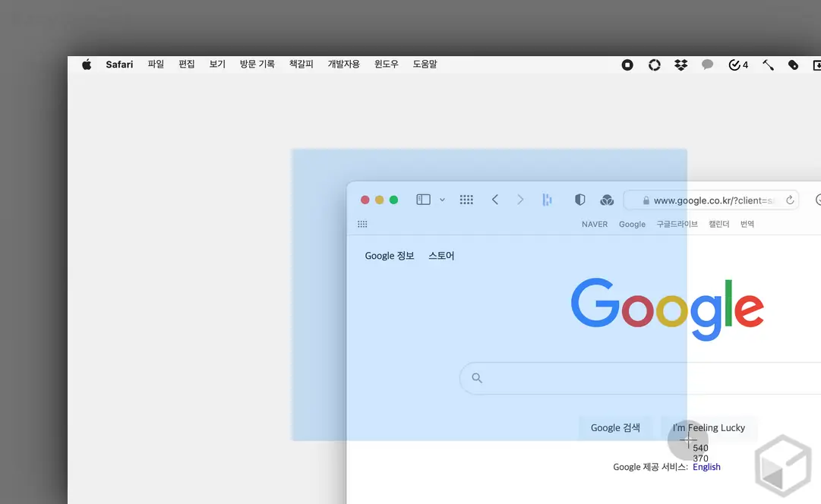Screen dimensions: 821x504
Task: Toggle the Safari sidebar button
Action: 423,200
